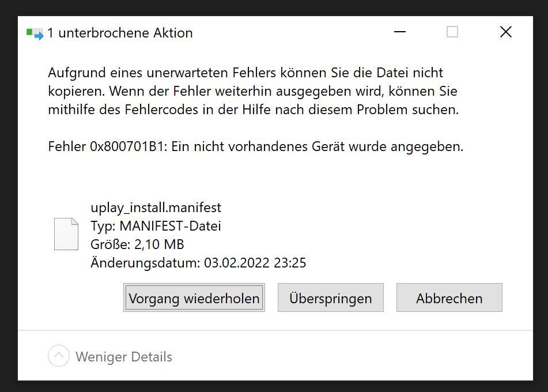
Task: Close the interrupted action dialog
Action: click(506, 32)
